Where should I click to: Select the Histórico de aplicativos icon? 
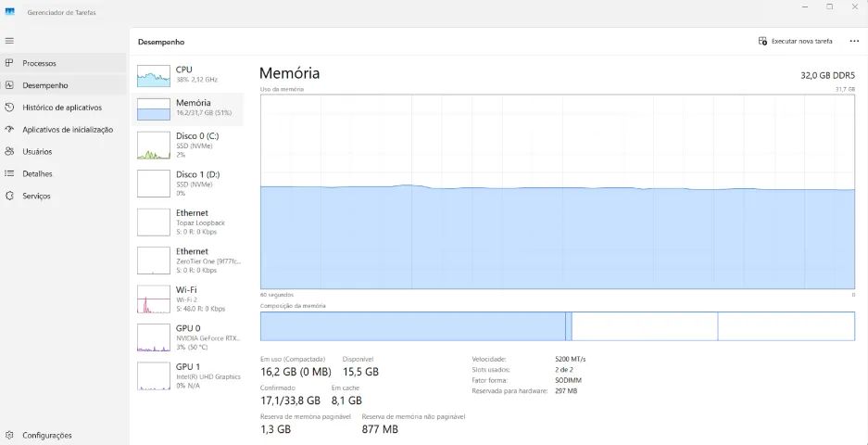[9, 108]
